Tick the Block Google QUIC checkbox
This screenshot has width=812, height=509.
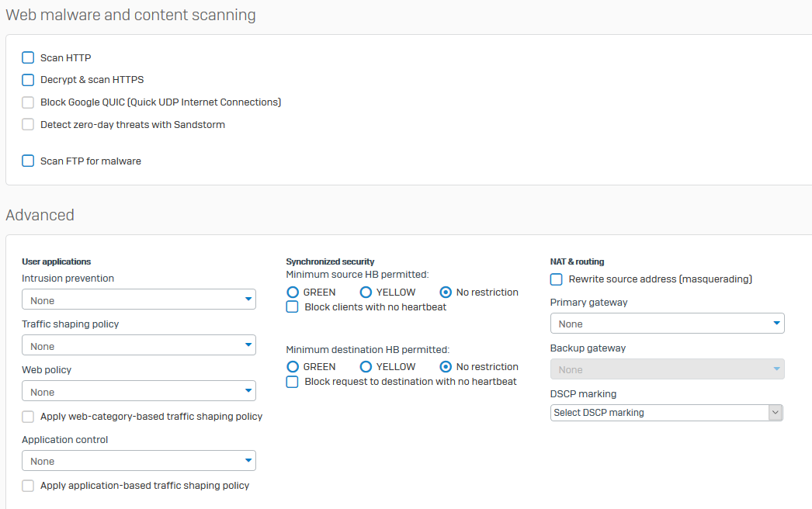(x=28, y=102)
